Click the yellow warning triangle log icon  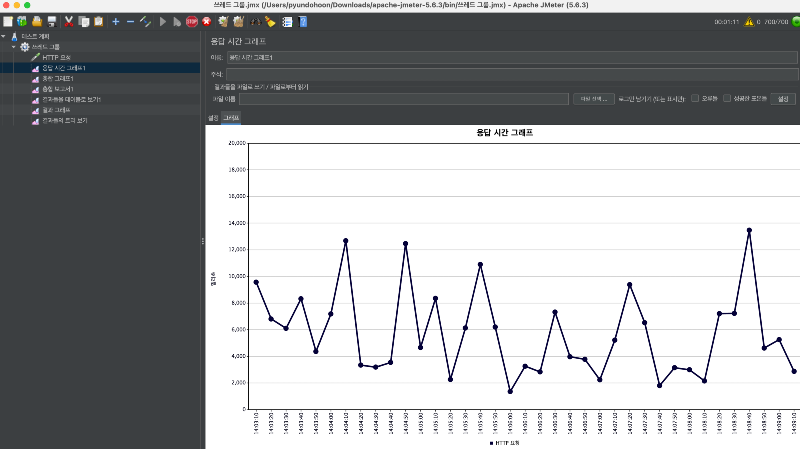pos(748,21)
